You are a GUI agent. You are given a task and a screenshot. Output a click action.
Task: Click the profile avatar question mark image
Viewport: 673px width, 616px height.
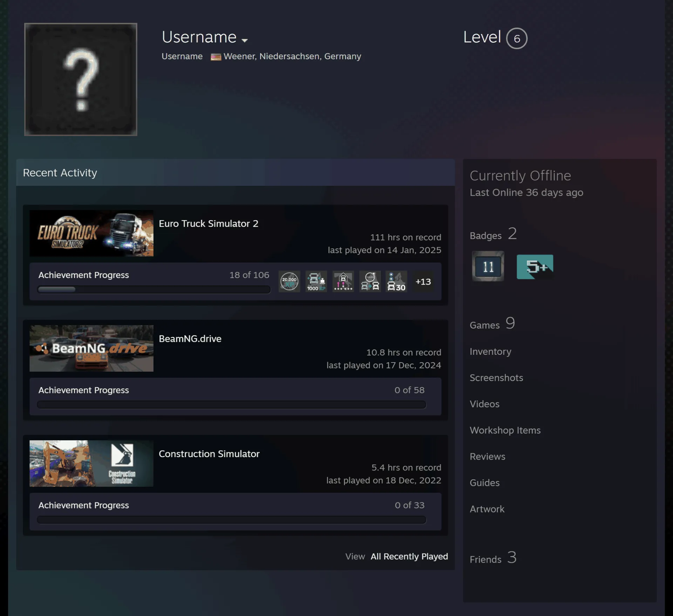coord(81,80)
